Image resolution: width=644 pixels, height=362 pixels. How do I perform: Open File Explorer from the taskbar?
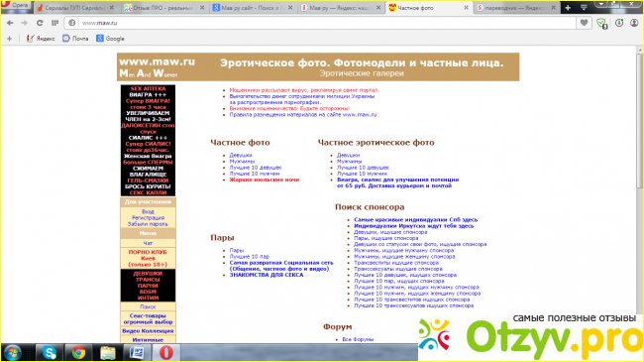[x=108, y=353]
